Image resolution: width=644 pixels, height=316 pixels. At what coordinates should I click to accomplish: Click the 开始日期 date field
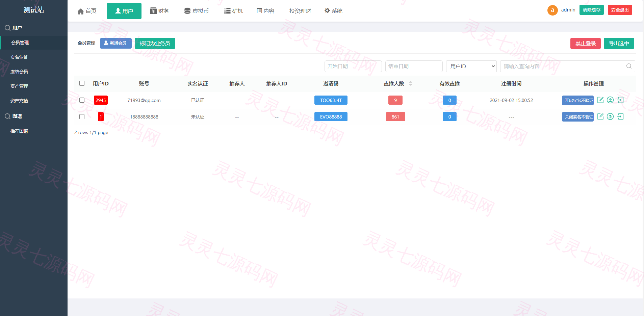353,66
